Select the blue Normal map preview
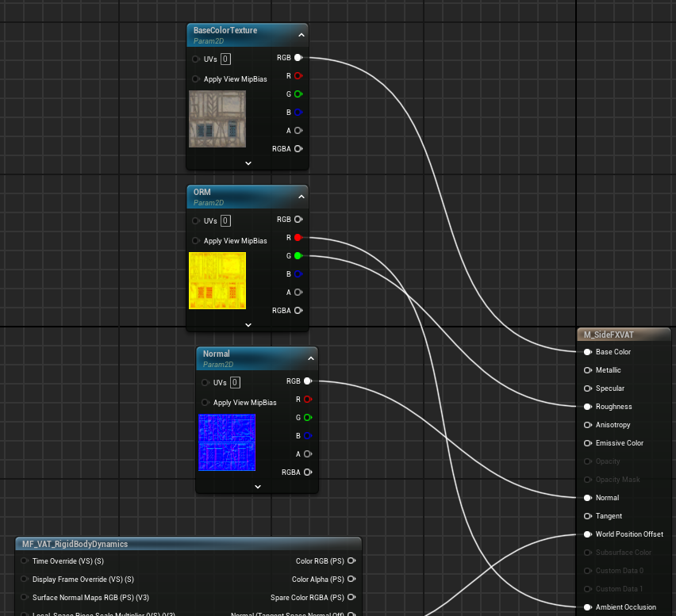 point(227,442)
